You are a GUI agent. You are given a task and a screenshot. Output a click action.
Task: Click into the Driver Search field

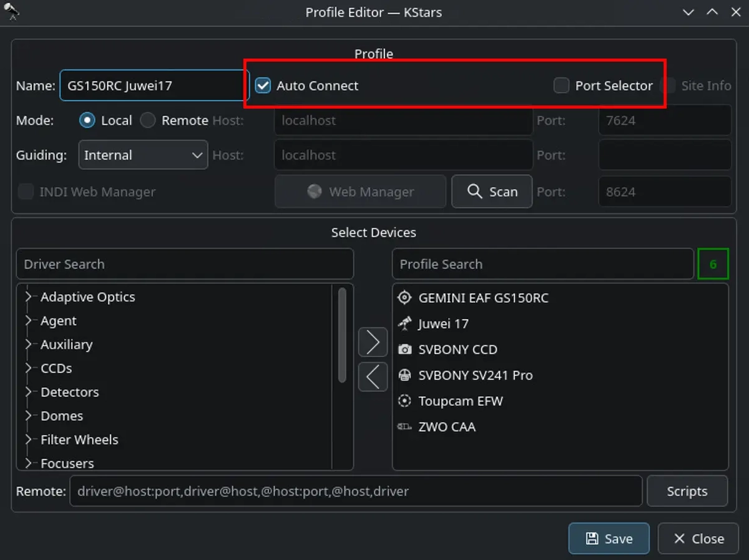click(185, 264)
